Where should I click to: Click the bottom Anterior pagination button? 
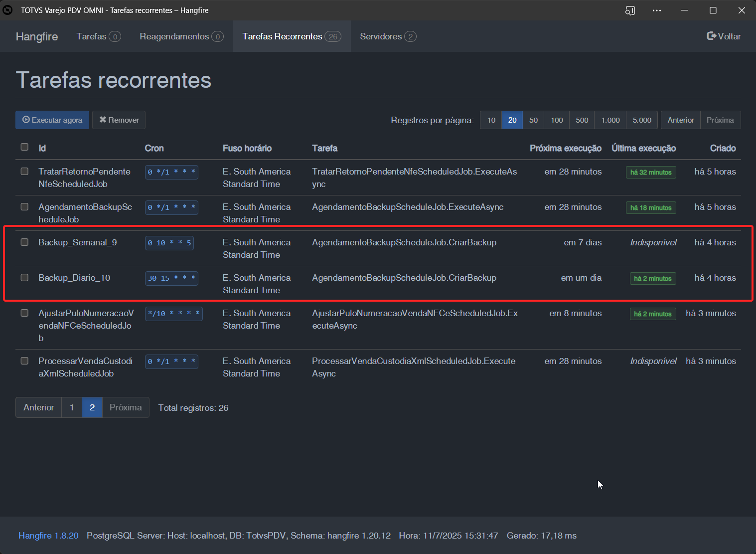(39, 407)
